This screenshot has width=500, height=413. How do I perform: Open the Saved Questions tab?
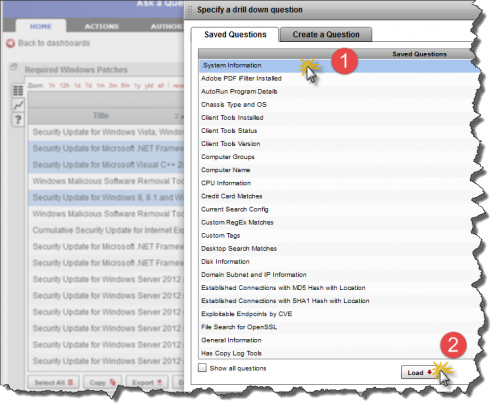pyautogui.click(x=235, y=34)
